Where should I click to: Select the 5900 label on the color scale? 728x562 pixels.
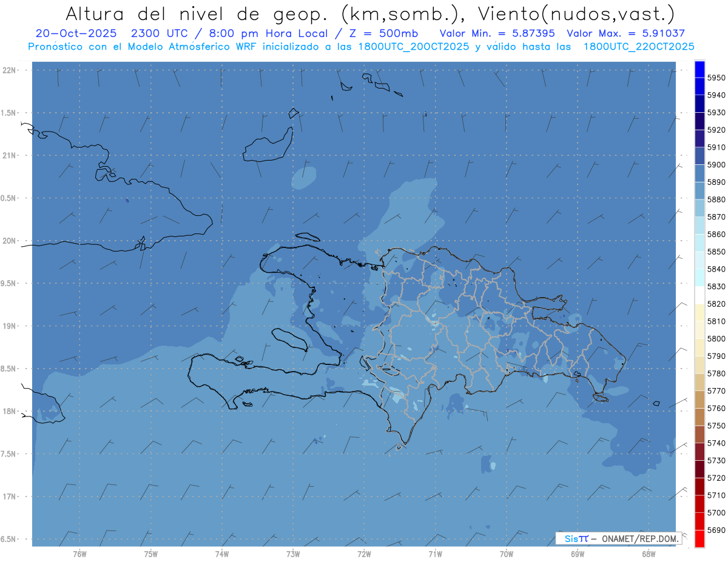[x=716, y=164]
